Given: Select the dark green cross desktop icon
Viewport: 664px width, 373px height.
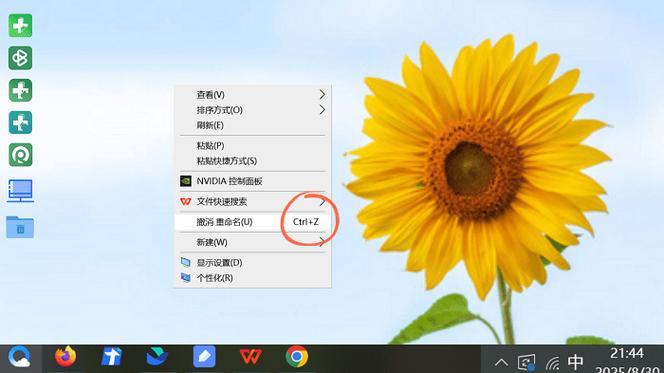Looking at the screenshot, I should click(x=20, y=90).
